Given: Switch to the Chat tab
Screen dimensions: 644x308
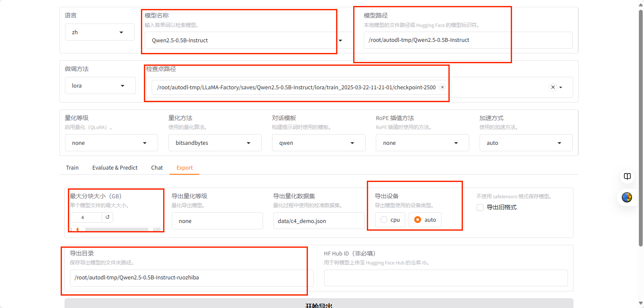Looking at the screenshot, I should click(x=157, y=168).
